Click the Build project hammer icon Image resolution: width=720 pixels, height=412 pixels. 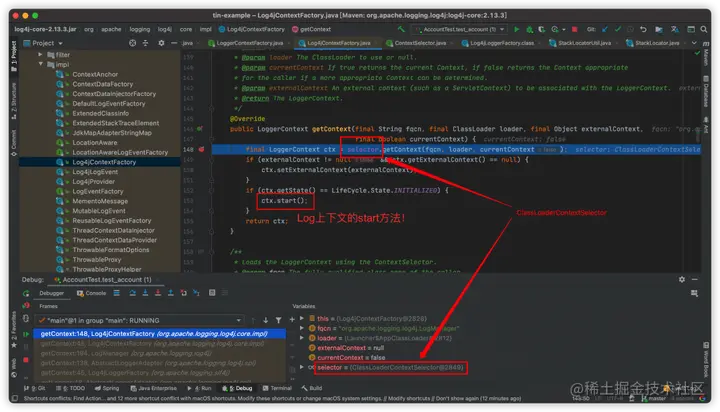(401, 29)
